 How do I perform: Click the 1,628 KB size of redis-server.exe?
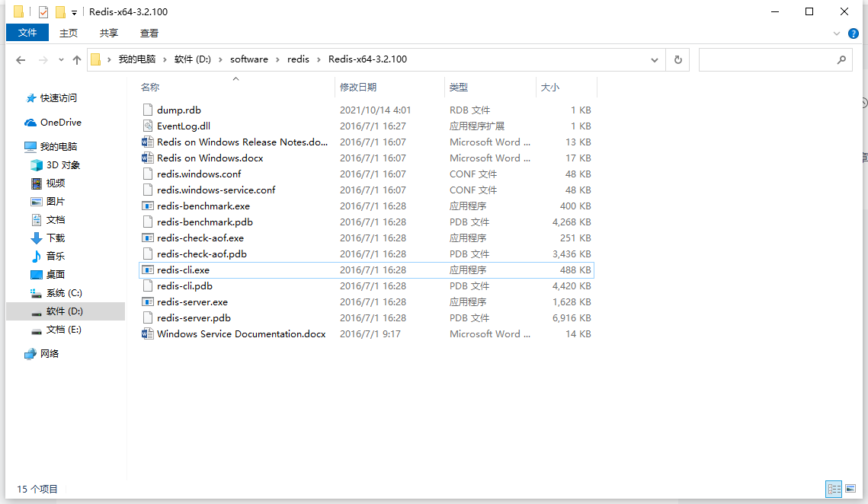click(x=572, y=302)
